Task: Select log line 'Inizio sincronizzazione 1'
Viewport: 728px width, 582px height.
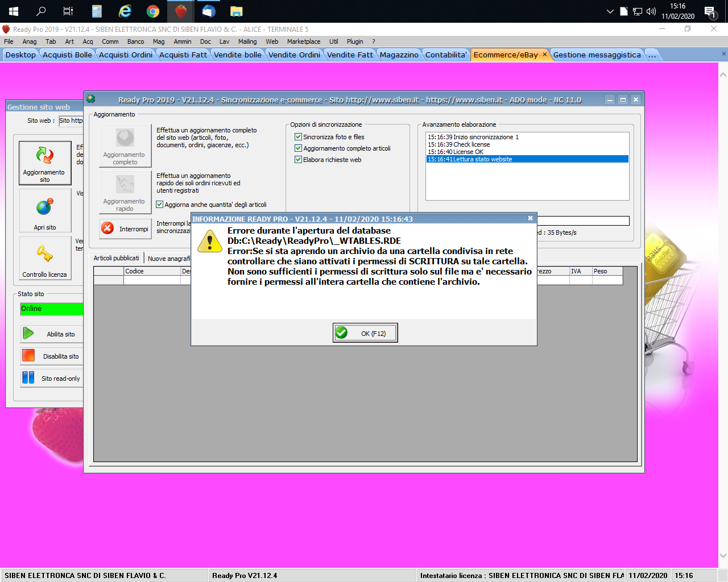Action: 527,137
